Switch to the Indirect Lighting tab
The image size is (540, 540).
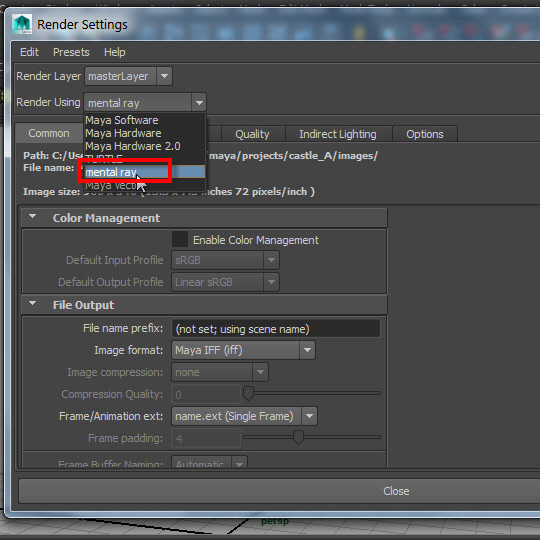(338, 134)
